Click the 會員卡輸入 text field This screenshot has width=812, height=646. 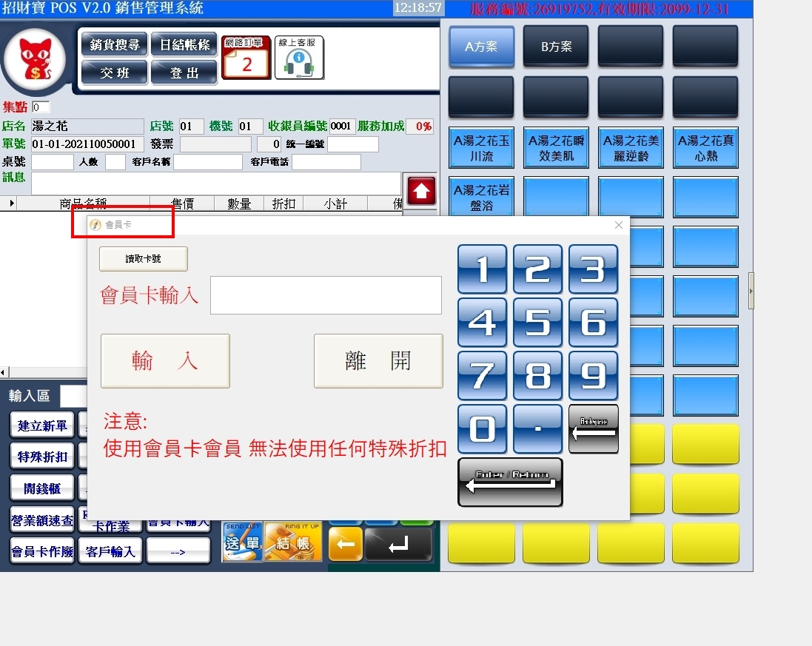(326, 295)
